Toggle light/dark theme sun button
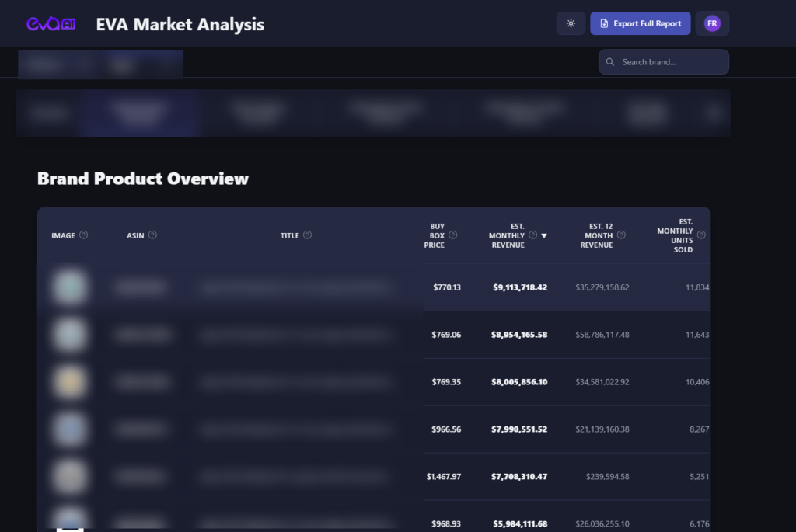The image size is (796, 532). pos(571,23)
